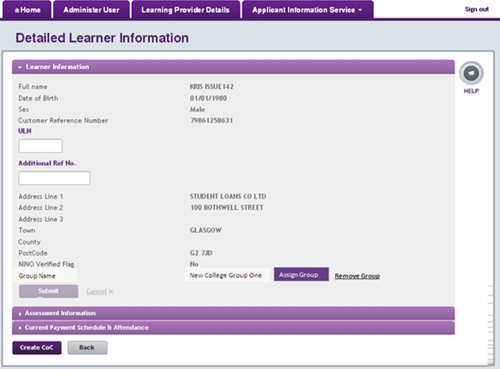
Task: Go to the Home tab
Action: click(27, 10)
